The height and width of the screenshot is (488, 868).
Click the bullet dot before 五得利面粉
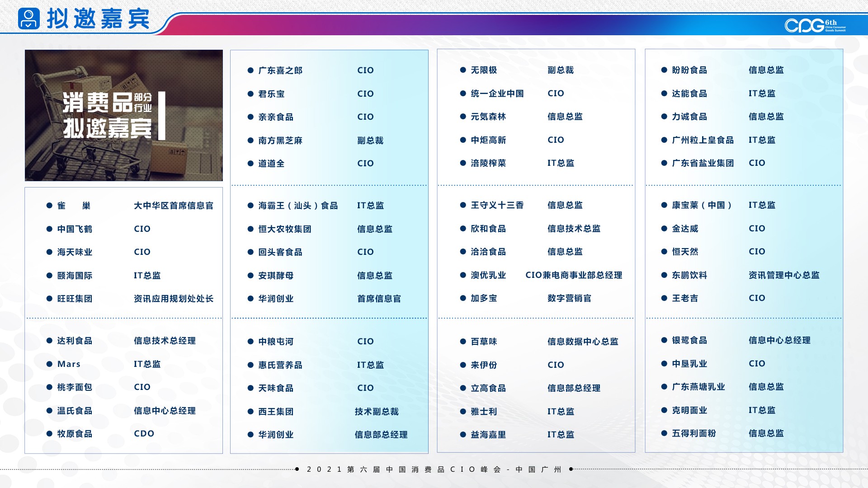(664, 433)
